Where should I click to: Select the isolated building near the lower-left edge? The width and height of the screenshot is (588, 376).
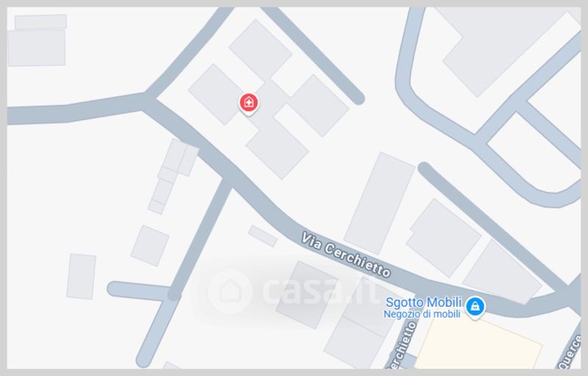(x=82, y=276)
